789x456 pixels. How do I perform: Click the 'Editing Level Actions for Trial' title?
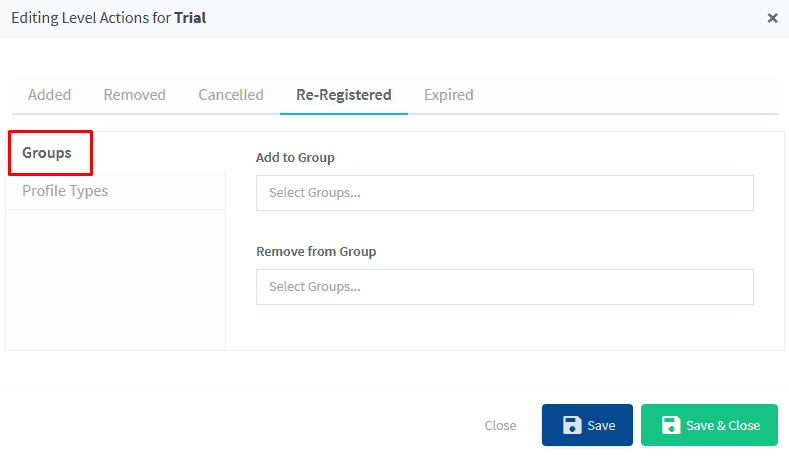coord(109,18)
